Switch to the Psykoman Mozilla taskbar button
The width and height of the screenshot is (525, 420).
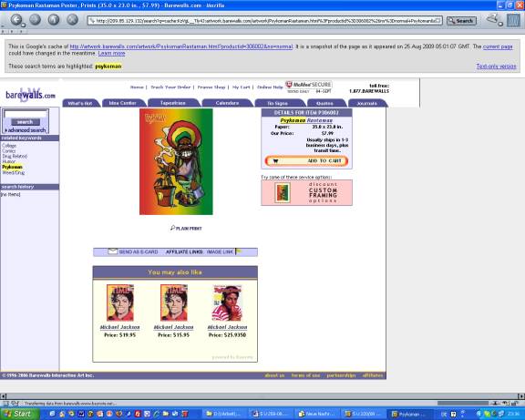(410, 414)
